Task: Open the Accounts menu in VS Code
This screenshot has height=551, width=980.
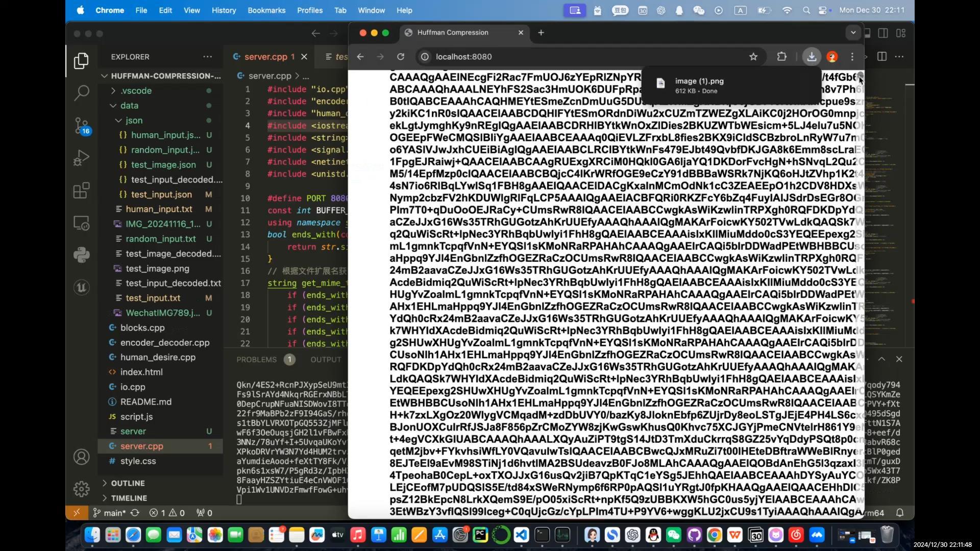Action: tap(81, 457)
